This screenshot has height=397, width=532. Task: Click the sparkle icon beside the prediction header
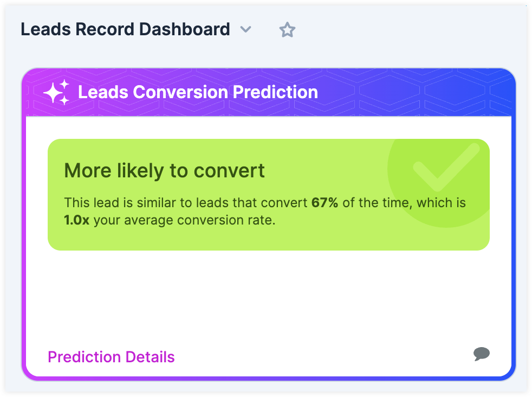(x=58, y=92)
